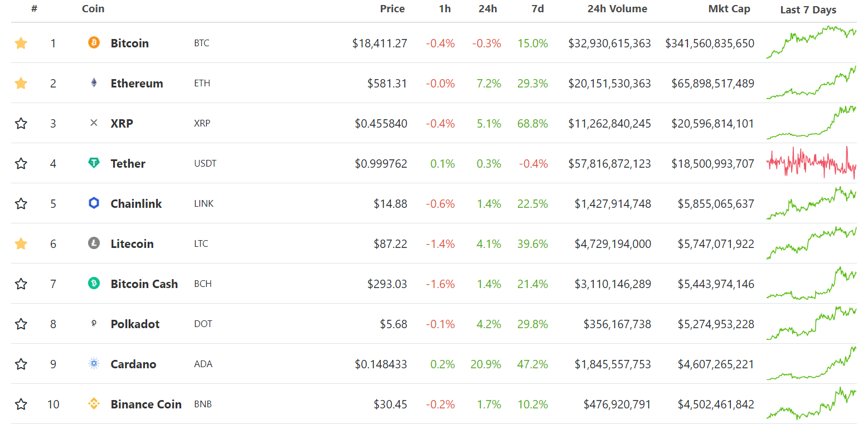The height and width of the screenshot is (424, 868).
Task: Click Bitcoin's market cap $341,560,835,650
Action: (710, 43)
